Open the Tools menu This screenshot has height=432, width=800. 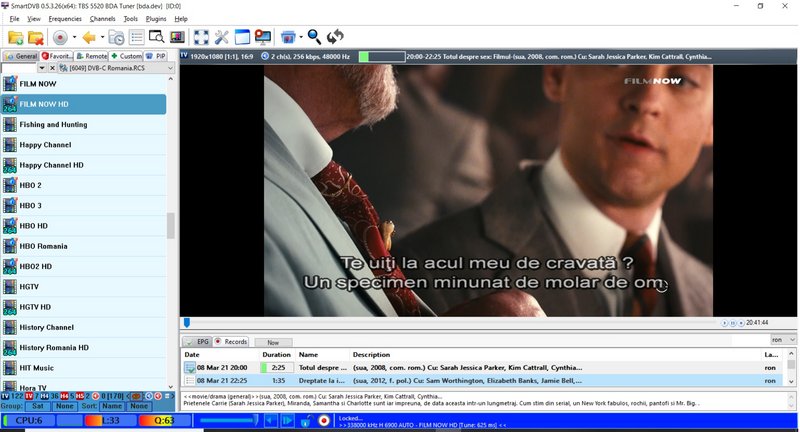coord(131,19)
